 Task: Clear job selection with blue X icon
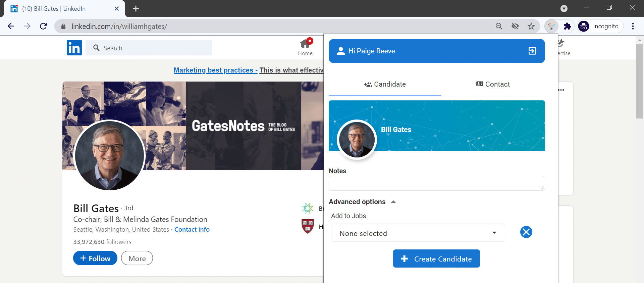pyautogui.click(x=526, y=232)
